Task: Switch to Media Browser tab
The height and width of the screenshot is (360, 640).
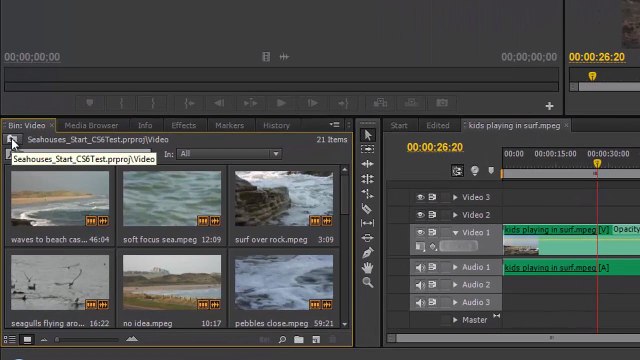Action: 91,125
